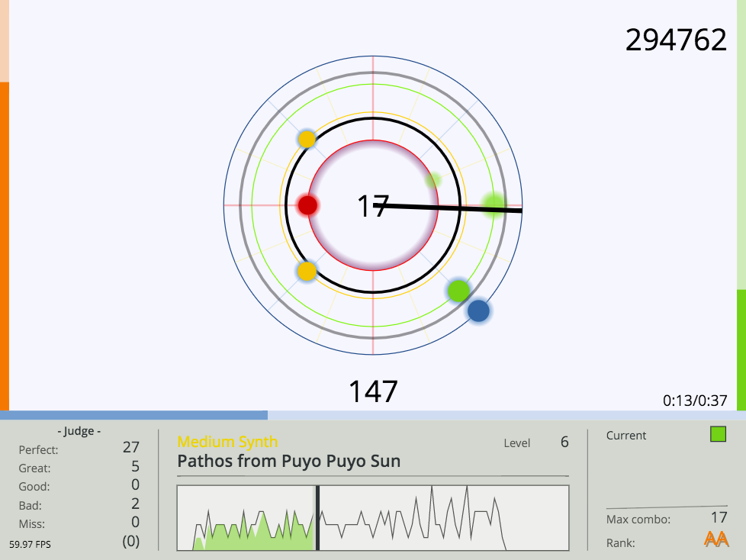Click the red note dot
746x560 pixels.
[308, 205]
